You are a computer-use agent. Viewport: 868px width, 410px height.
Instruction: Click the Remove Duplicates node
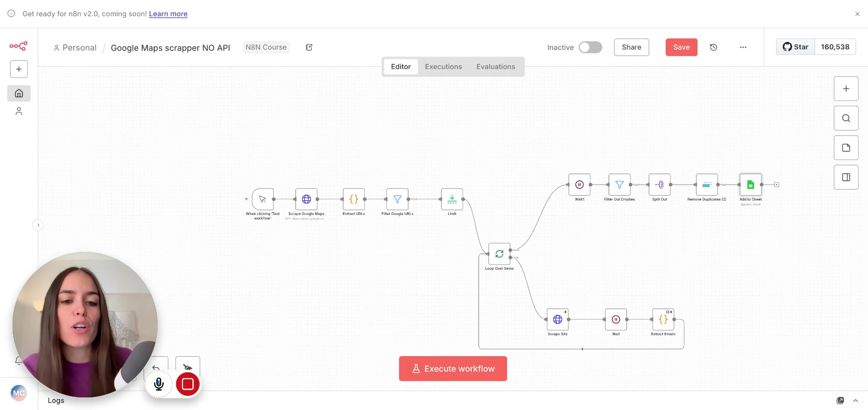click(x=706, y=185)
